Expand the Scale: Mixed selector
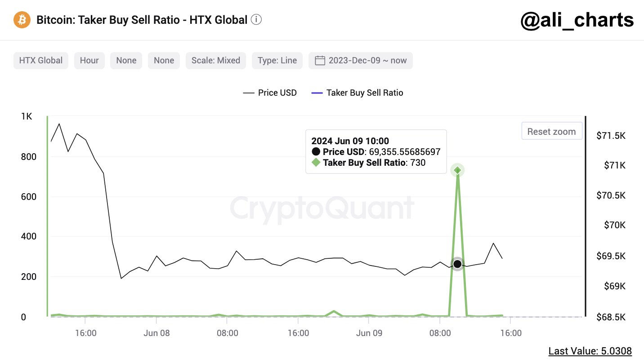The height and width of the screenshot is (363, 644). pyautogui.click(x=216, y=61)
